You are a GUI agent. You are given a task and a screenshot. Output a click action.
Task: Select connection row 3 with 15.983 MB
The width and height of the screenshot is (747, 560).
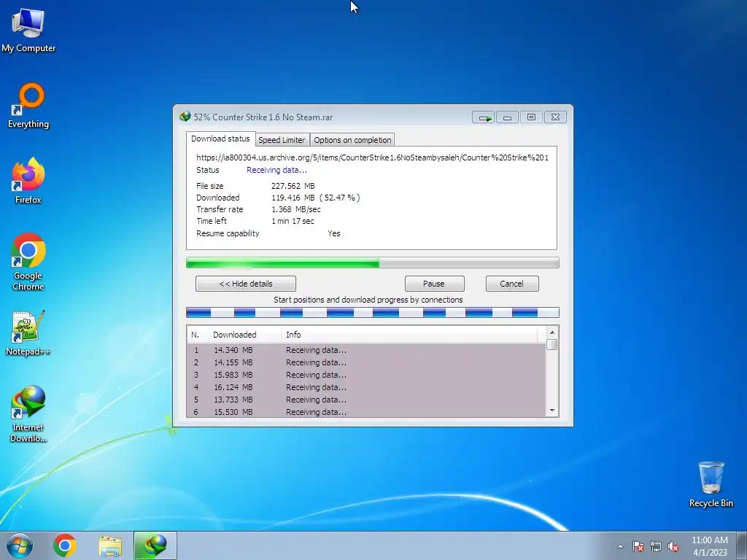[366, 375]
